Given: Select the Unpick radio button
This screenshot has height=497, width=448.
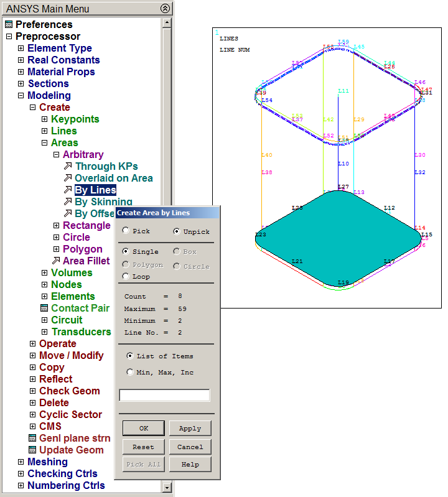Looking at the screenshot, I should (176, 231).
